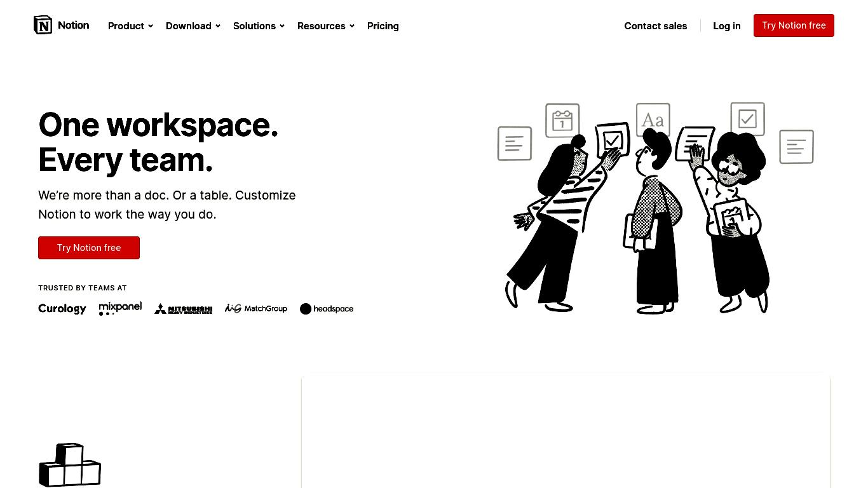Screen dimensions: 868x488
Task: Click the rightmost text document icon
Action: 796,147
